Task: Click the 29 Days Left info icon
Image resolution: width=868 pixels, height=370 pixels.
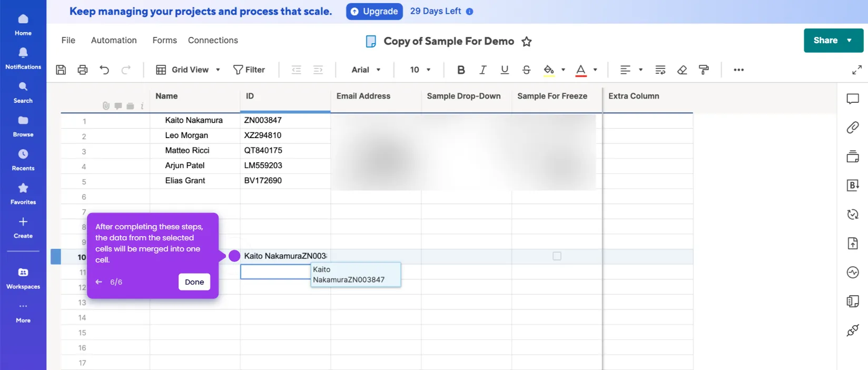Action: click(x=469, y=11)
